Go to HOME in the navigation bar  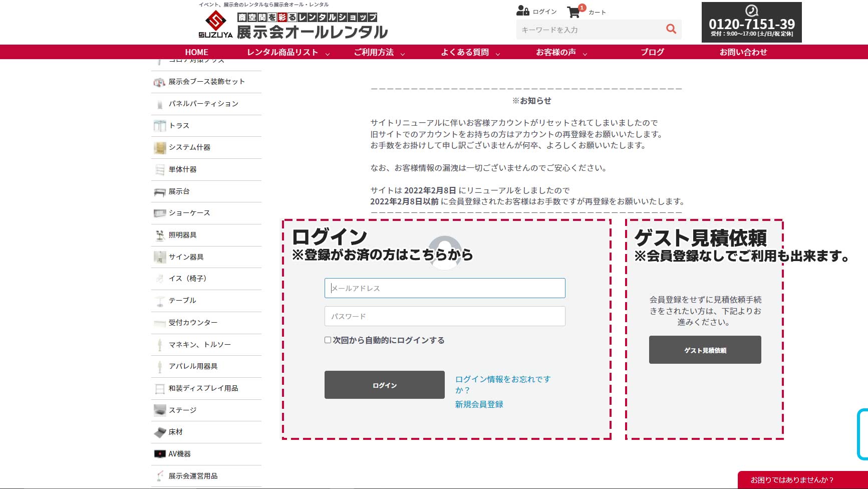coord(196,52)
